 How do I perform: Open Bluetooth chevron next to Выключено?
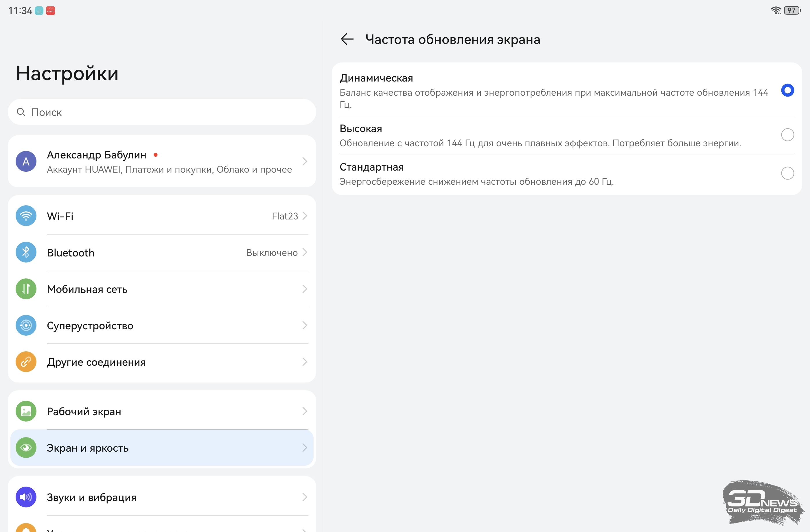(305, 252)
